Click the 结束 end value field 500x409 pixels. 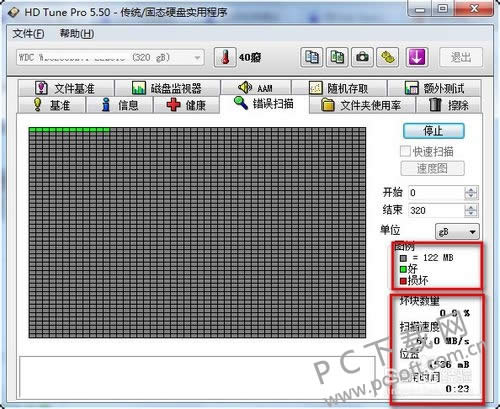click(436, 210)
